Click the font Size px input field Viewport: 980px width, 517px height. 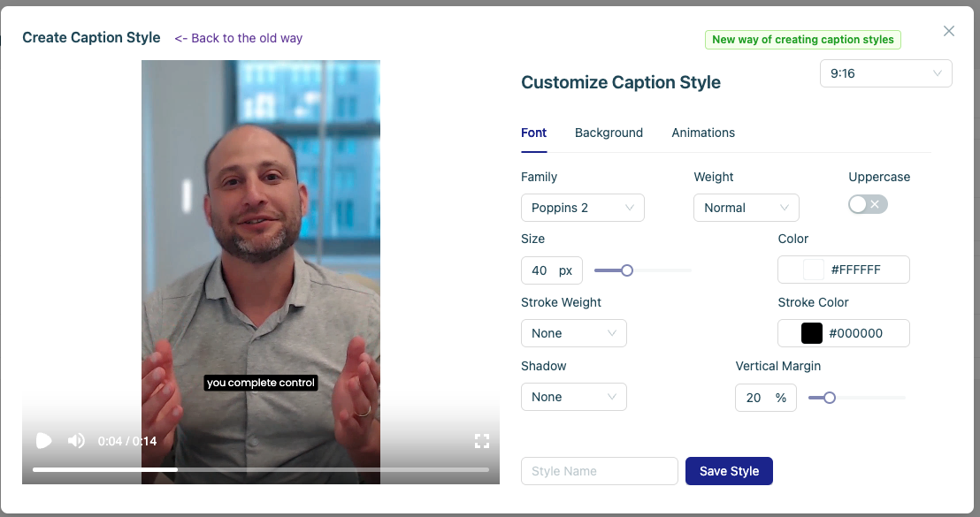click(x=552, y=270)
